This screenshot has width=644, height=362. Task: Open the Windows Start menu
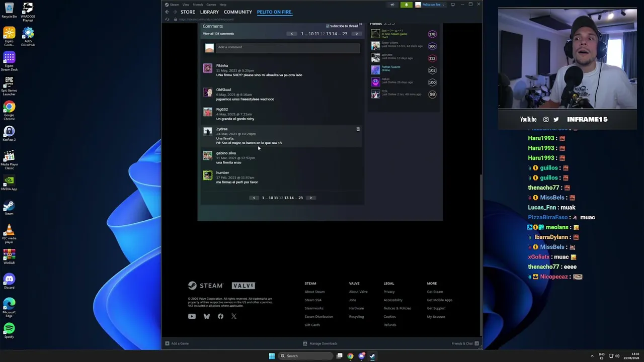click(x=272, y=356)
